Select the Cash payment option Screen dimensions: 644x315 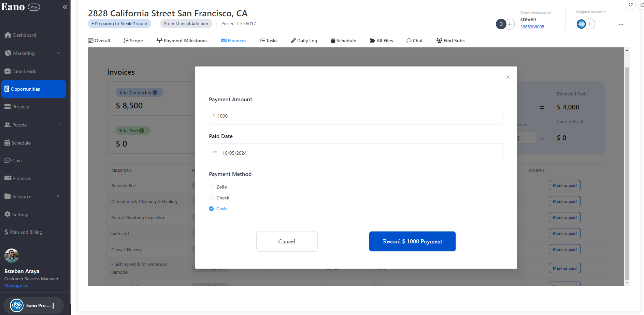pyautogui.click(x=211, y=209)
